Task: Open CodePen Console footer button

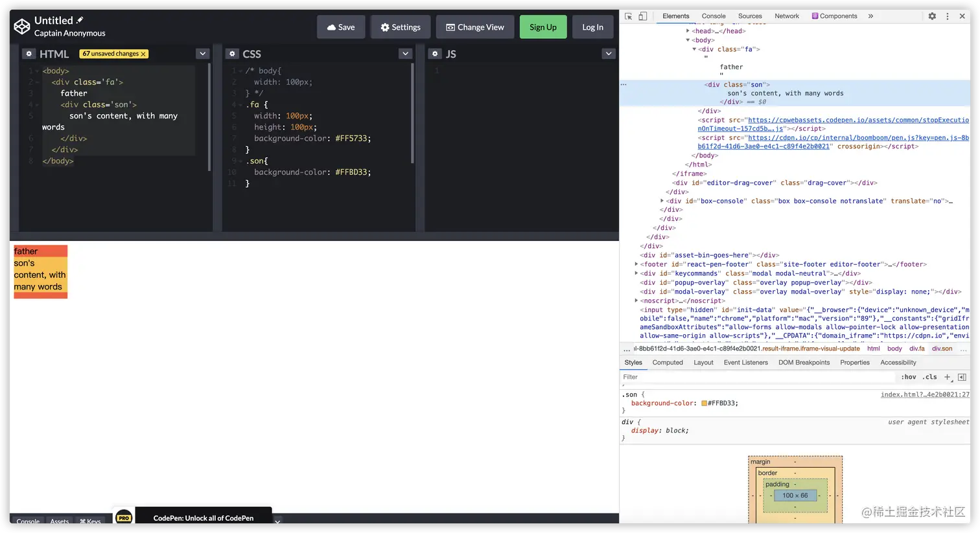Action: pos(28,521)
